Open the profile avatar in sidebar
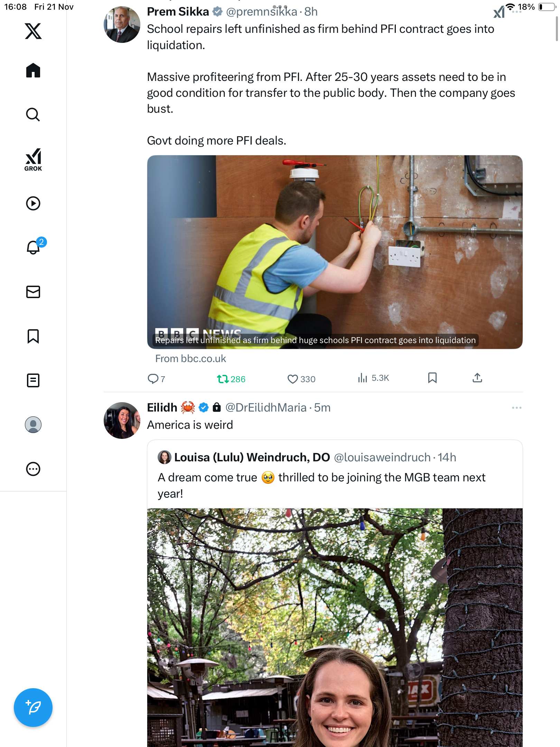Screen dimensions: 560x747 coord(33,425)
